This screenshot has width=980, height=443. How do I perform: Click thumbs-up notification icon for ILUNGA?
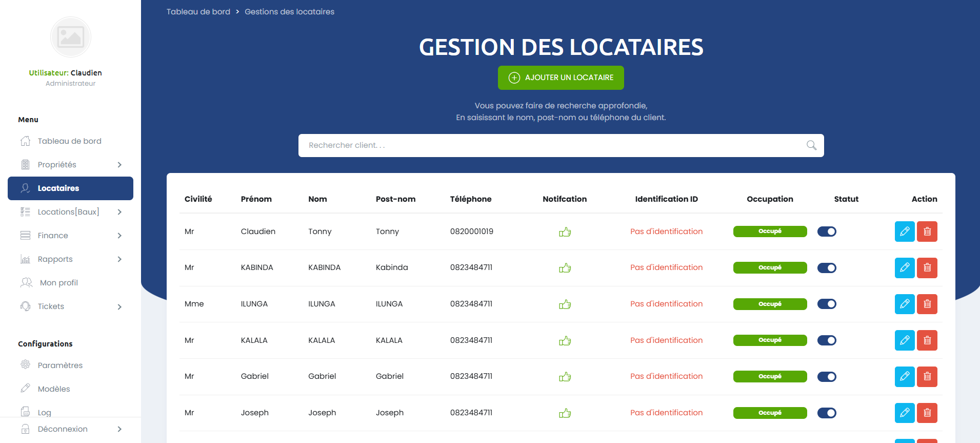click(x=565, y=304)
